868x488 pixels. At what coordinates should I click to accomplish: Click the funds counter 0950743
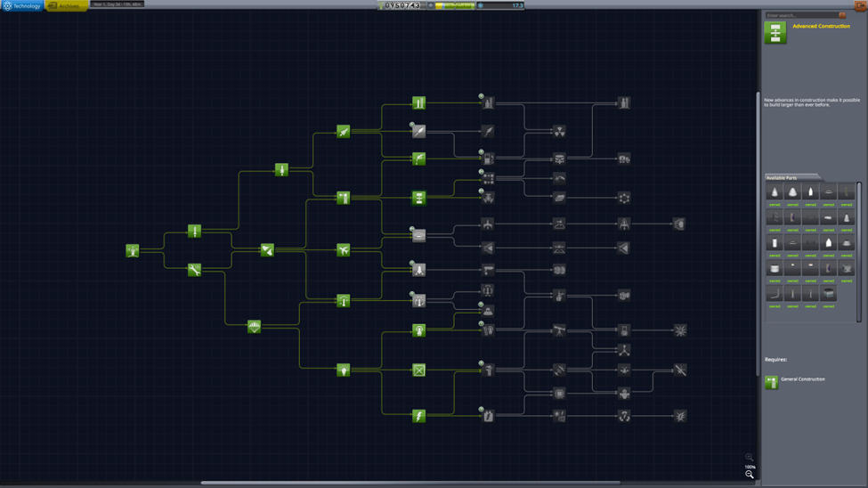[403, 5]
